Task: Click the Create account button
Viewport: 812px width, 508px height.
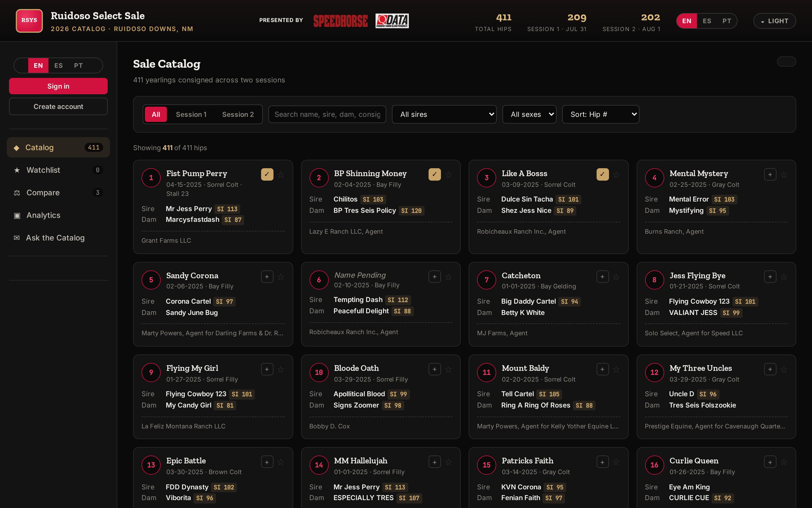Action: (x=58, y=106)
